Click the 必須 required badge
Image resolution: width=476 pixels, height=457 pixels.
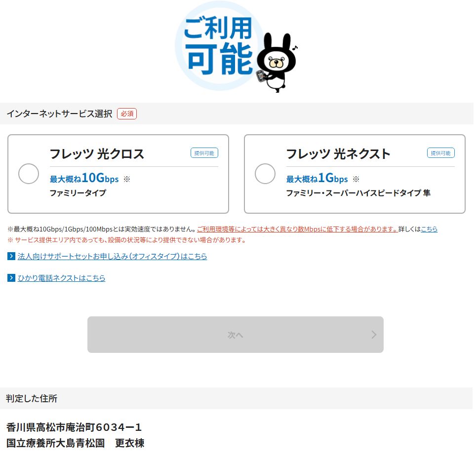point(127,114)
